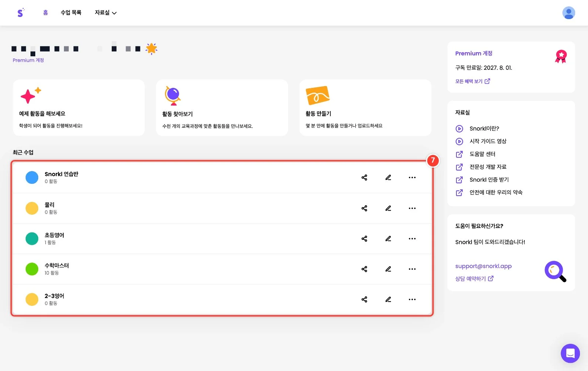This screenshot has width=588, height=371.
Task: Open the chat support bubble
Action: 570,353
